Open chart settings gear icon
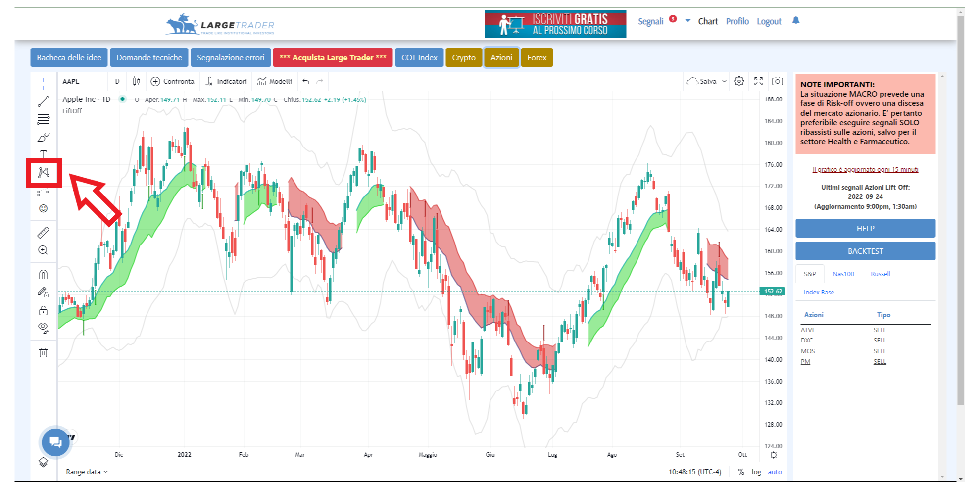This screenshot has width=980, height=489. click(x=739, y=81)
